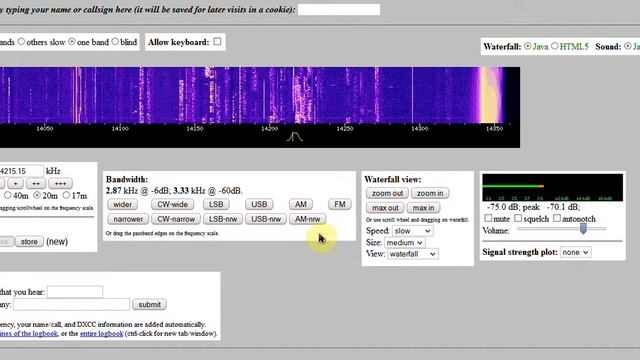
Task: Open the 'lines of the logbook' link
Action: (x=29, y=333)
